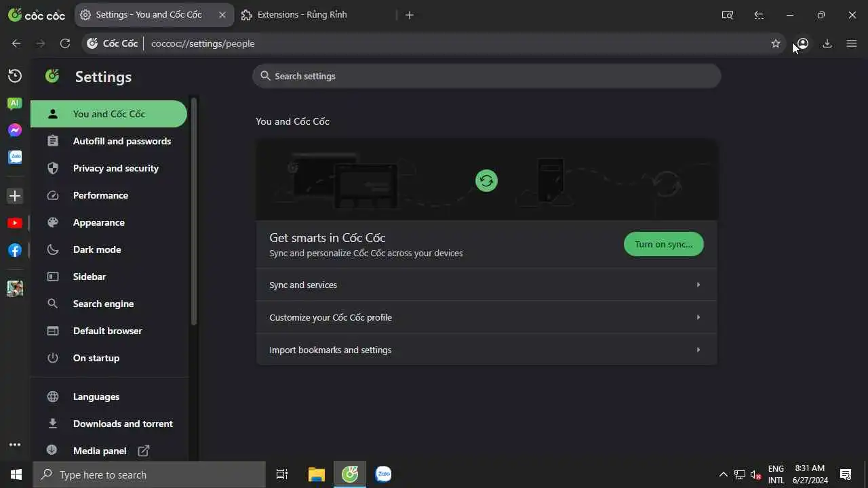Click the Search settings field
This screenshot has height=488, width=868.
point(486,76)
